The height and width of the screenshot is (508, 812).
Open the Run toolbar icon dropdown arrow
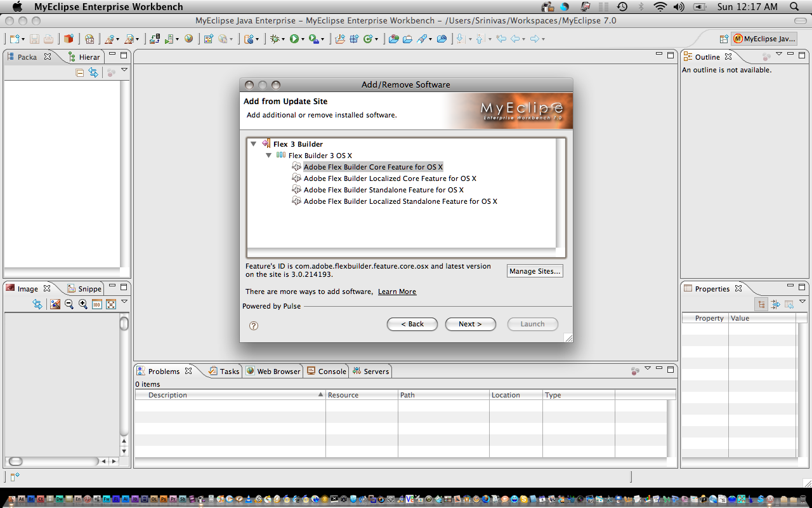pyautogui.click(x=303, y=39)
